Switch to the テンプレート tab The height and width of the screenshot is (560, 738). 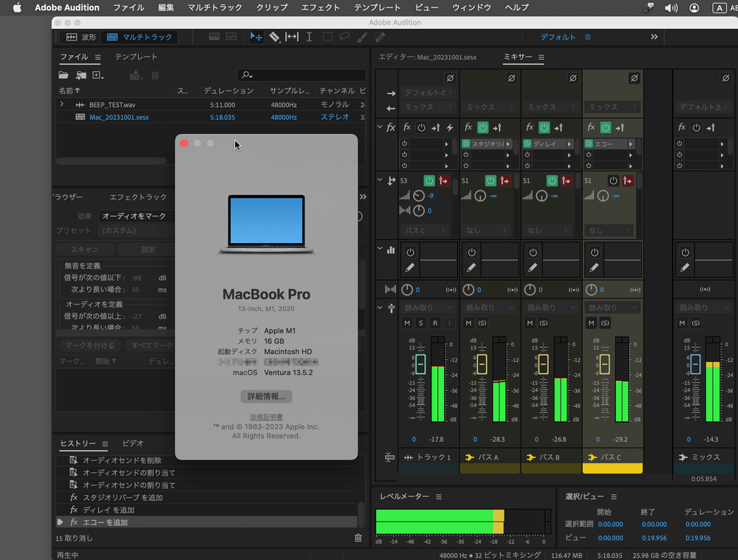click(136, 57)
